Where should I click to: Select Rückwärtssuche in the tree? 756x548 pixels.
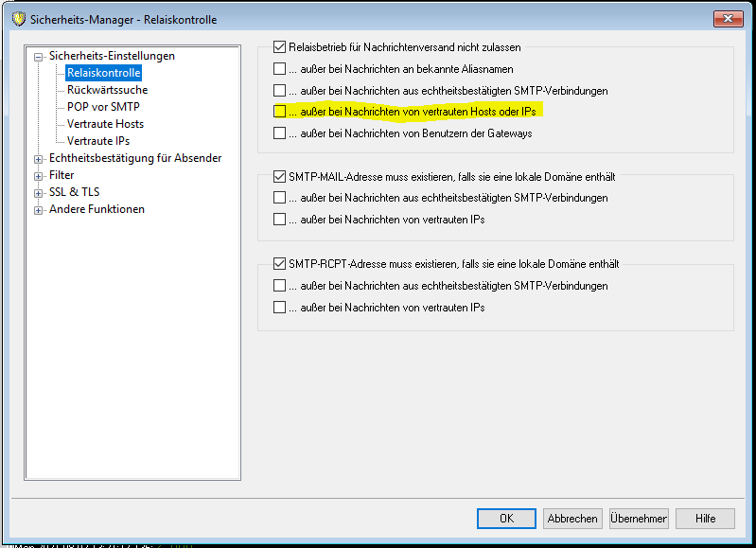107,90
